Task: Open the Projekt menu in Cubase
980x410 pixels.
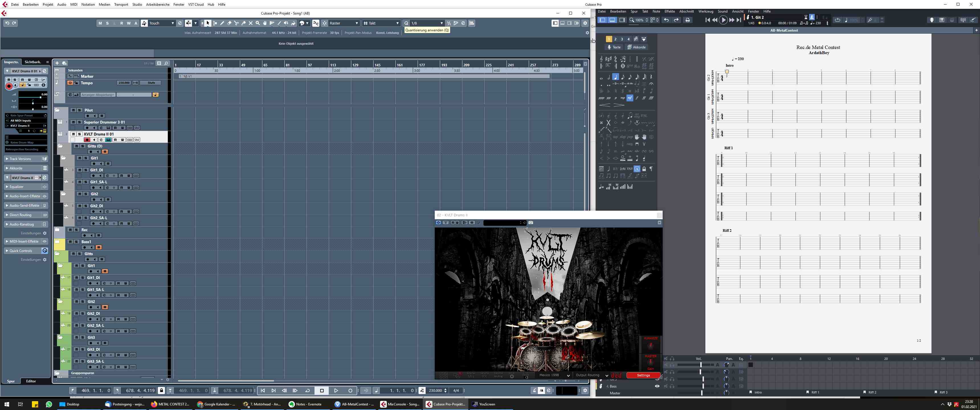Action: (48, 5)
